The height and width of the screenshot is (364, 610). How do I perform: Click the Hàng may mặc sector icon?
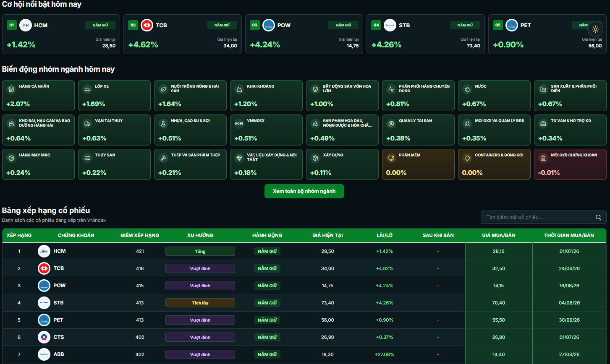coord(11,158)
